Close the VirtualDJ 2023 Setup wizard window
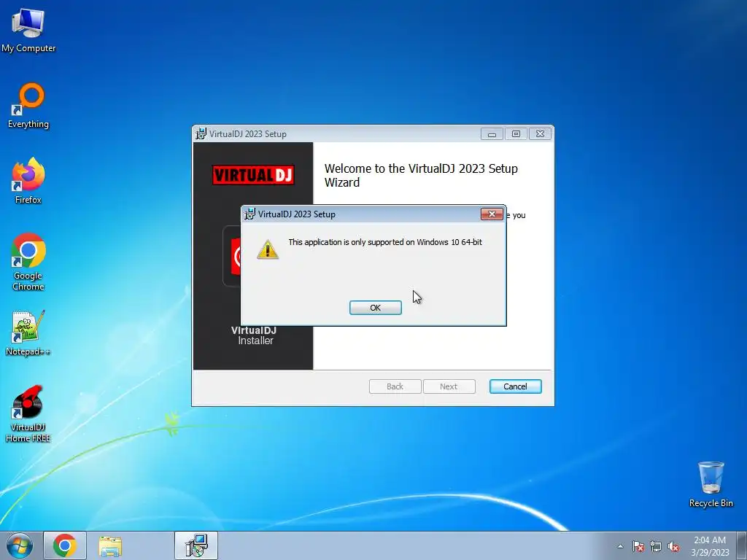This screenshot has width=747, height=560. (540, 134)
